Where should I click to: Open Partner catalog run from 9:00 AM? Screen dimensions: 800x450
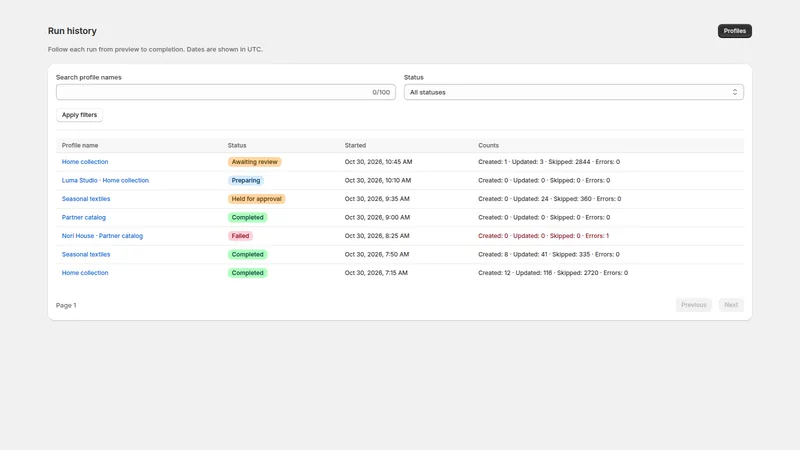(x=84, y=217)
